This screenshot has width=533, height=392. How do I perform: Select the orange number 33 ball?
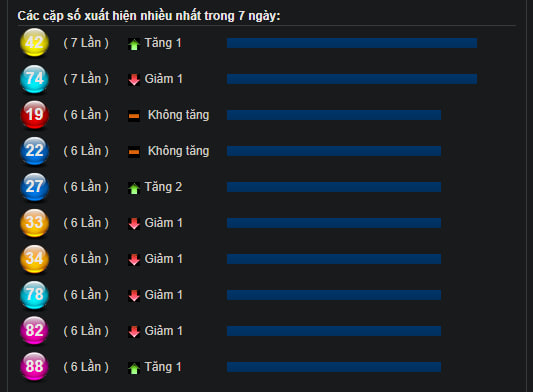click(x=34, y=223)
